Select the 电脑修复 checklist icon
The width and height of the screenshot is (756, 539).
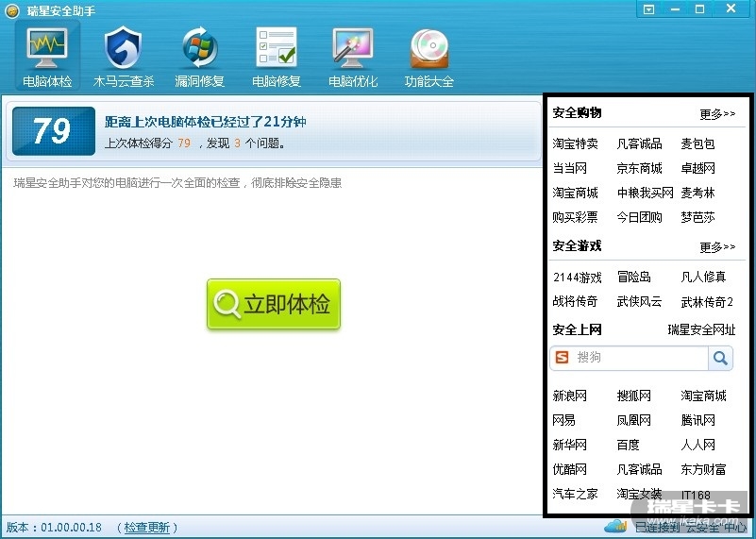tap(277, 56)
